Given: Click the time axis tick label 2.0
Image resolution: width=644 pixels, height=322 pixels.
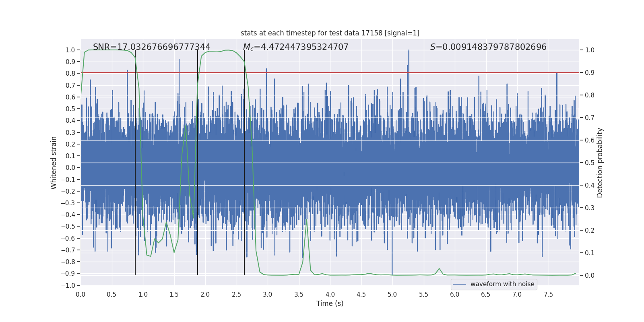Looking at the screenshot, I should (205, 294).
